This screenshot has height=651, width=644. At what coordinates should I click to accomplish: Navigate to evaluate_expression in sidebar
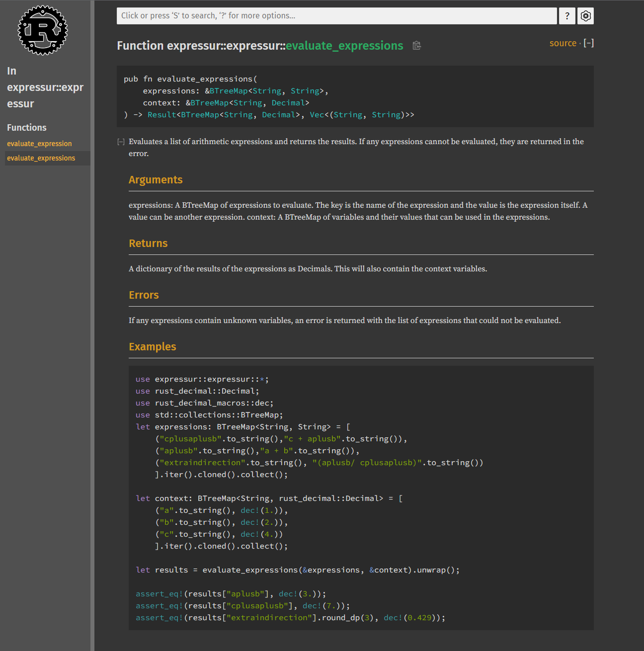point(39,143)
